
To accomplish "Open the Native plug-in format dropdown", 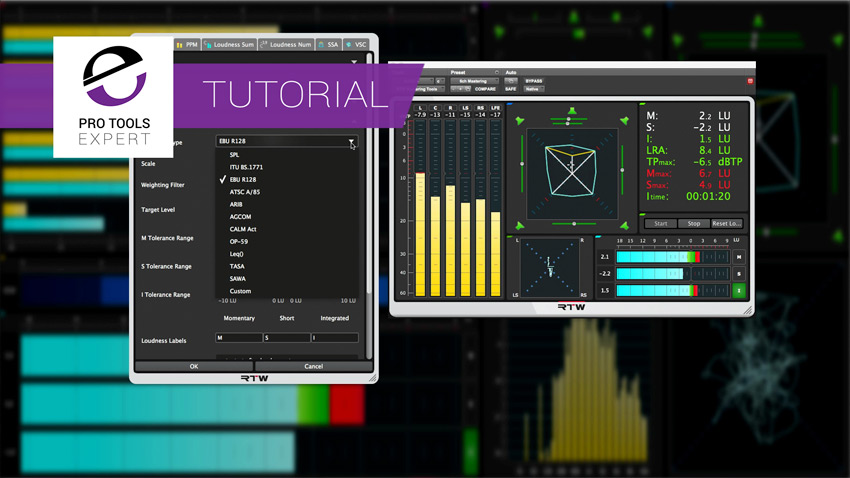I will pyautogui.click(x=533, y=89).
